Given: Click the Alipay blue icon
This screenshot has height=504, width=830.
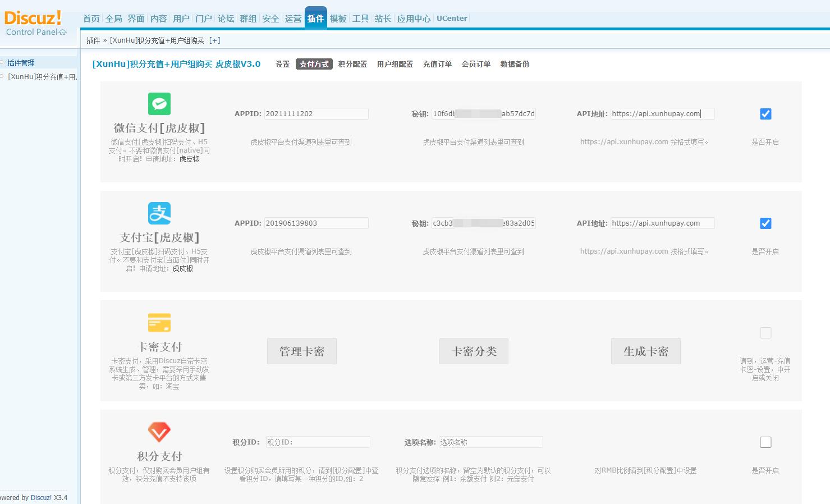Looking at the screenshot, I should tap(159, 213).
